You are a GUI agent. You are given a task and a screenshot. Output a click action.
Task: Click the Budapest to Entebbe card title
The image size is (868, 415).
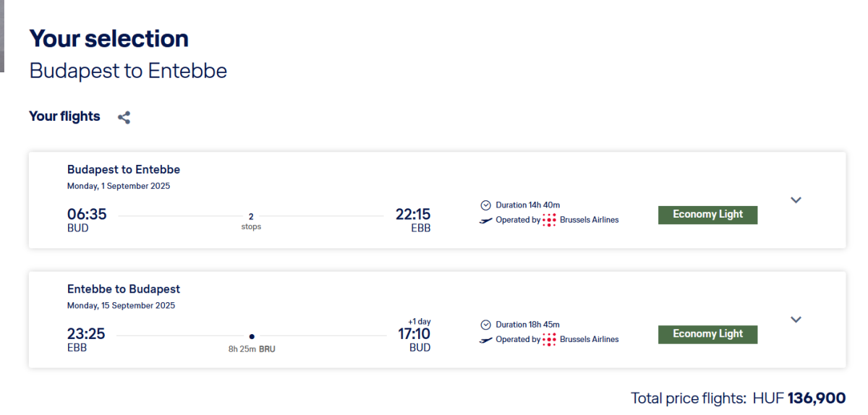point(124,170)
